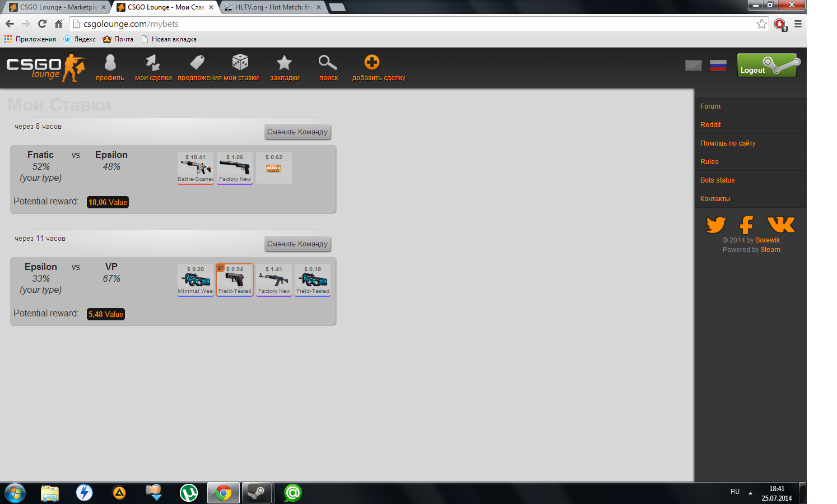
Task: Click the 5,48 Value reward badge
Action: [x=106, y=314]
